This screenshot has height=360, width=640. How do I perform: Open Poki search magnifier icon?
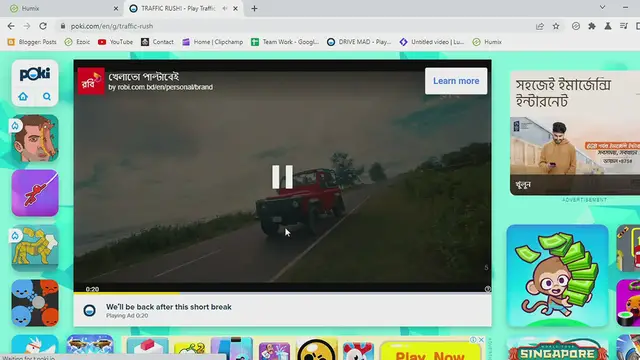click(x=47, y=96)
